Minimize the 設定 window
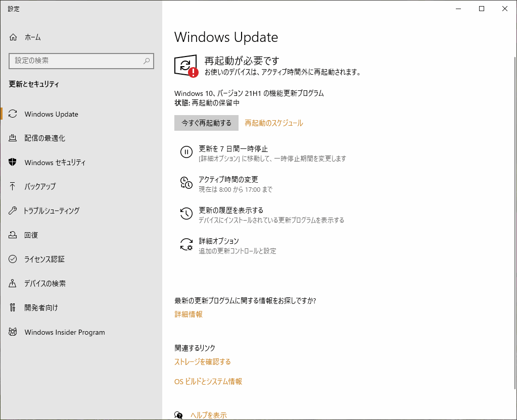Image resolution: width=517 pixels, height=420 pixels. 458,9
